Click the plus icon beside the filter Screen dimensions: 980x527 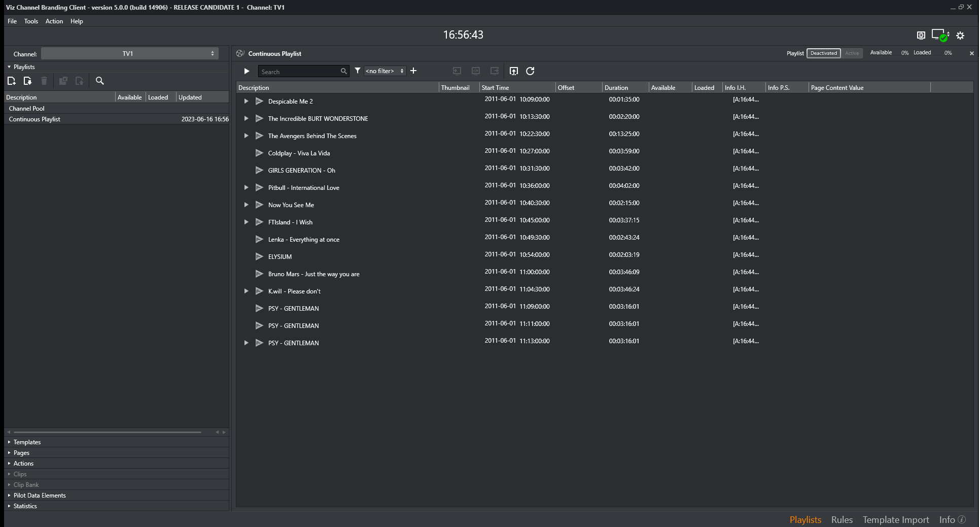[x=413, y=71]
